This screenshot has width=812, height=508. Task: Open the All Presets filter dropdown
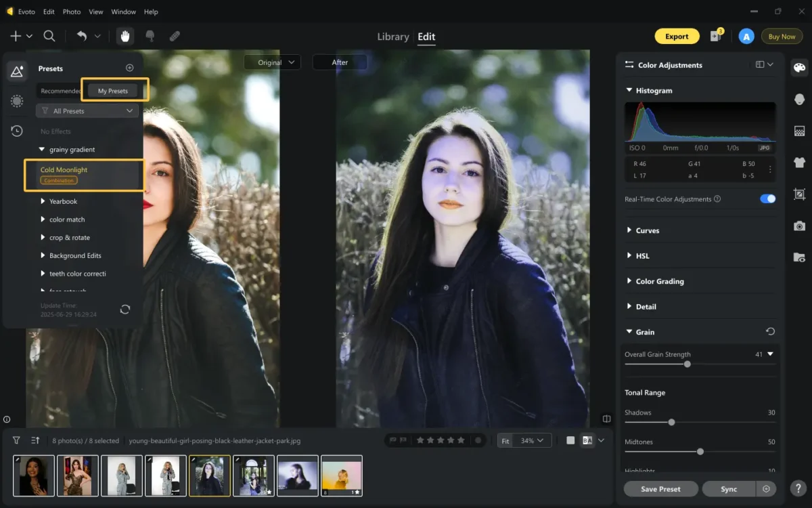[87, 111]
